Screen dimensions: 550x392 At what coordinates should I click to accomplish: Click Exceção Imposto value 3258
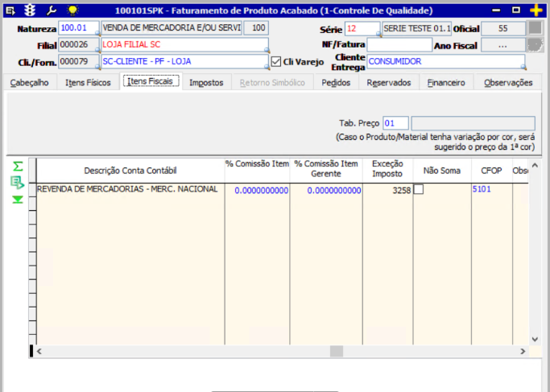[387, 190]
